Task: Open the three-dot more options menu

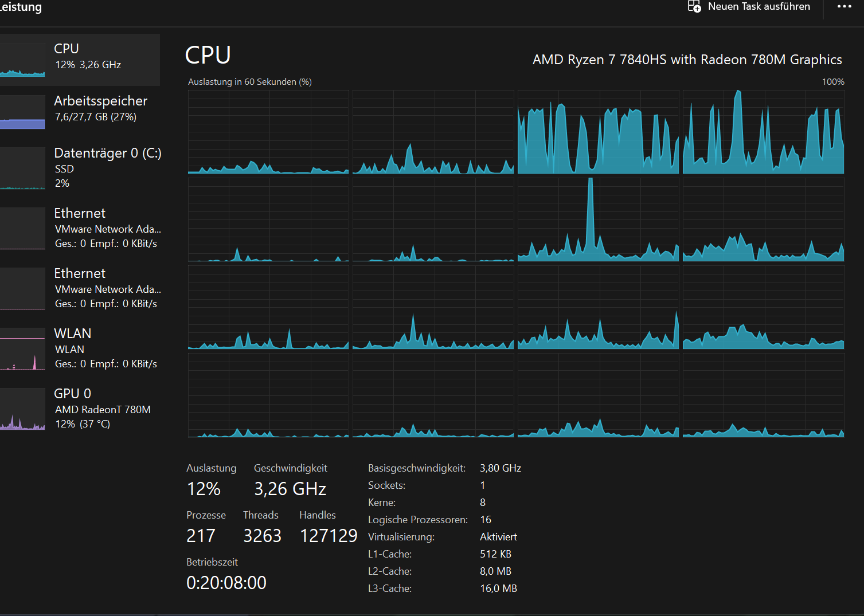Action: 844,6
